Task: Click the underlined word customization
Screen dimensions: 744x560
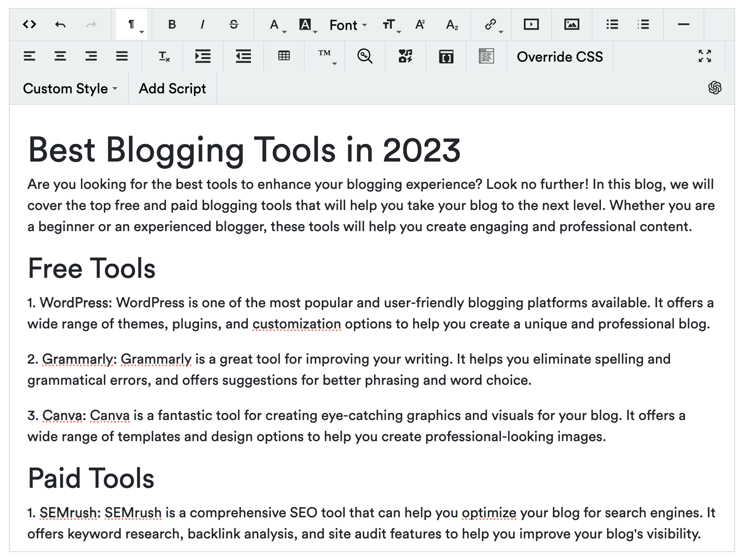Action: (x=297, y=324)
